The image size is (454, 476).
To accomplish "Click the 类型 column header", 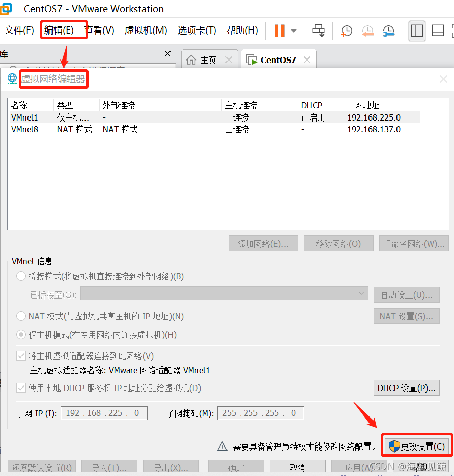I will (x=76, y=105).
